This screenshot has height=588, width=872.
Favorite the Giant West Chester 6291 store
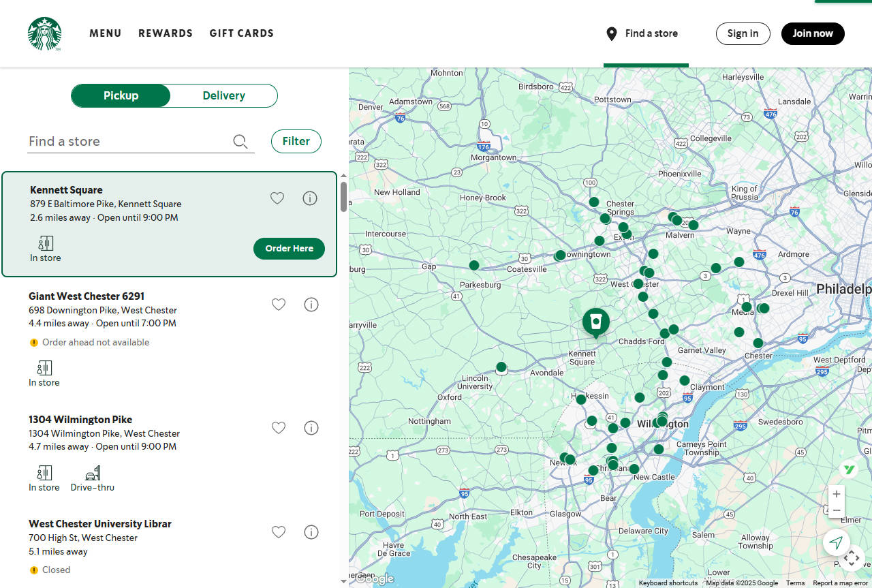coord(279,305)
